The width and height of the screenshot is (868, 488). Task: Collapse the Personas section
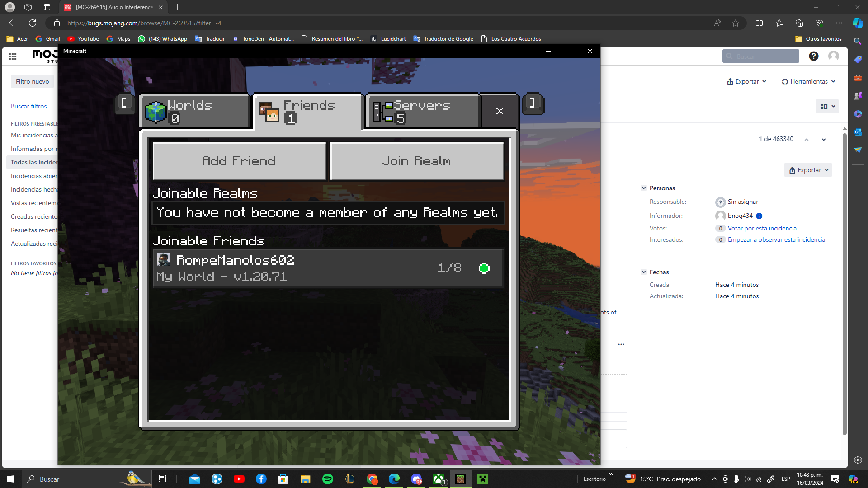pos(643,188)
